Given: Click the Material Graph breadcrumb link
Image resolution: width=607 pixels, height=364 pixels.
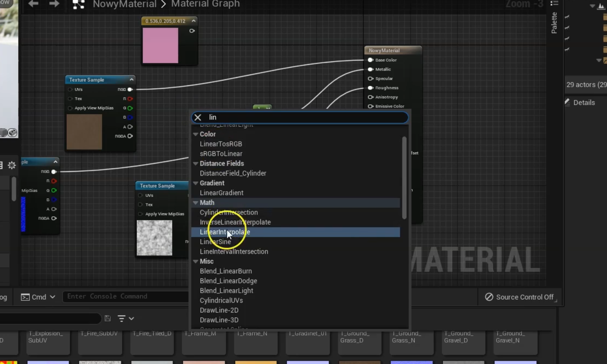Looking at the screenshot, I should coord(205,4).
